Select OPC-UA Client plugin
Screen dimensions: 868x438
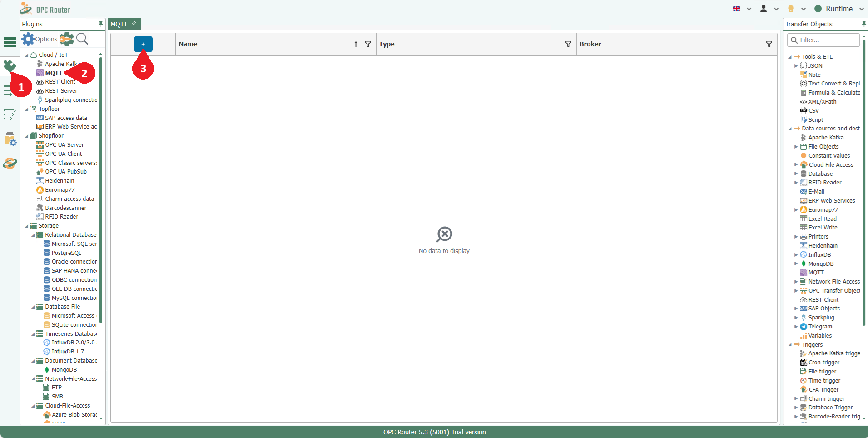[x=63, y=154]
